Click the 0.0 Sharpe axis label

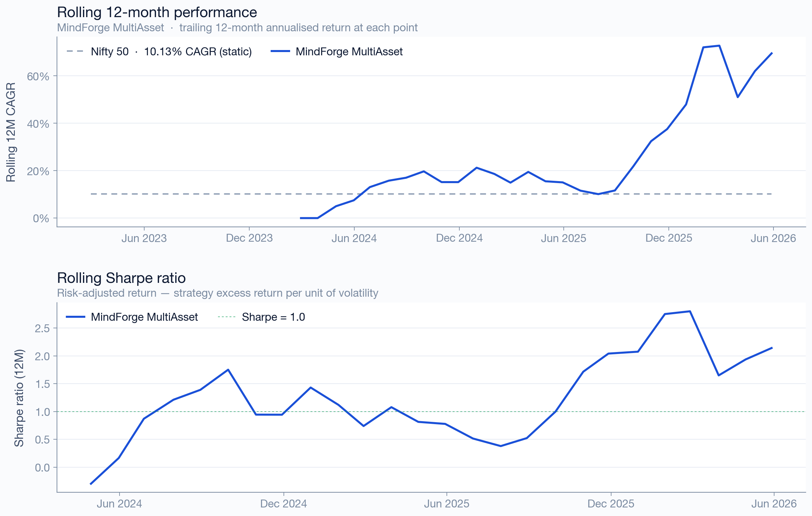[42, 468]
